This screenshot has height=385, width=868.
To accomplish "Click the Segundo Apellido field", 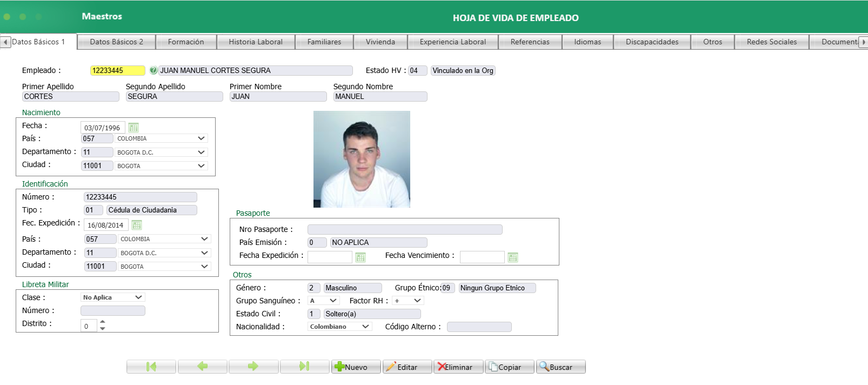I will pyautogui.click(x=174, y=96).
